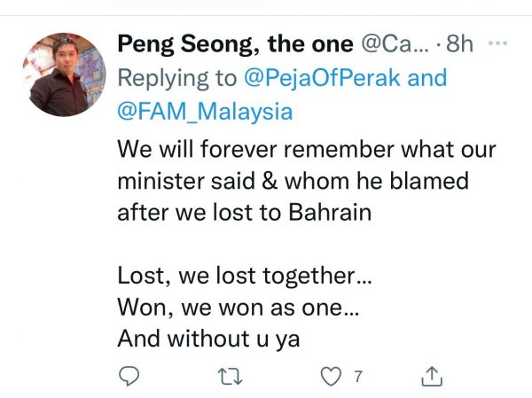Retweet this post using the arrows icon
Image resolution: width=532 pixels, height=398 pixels.
coord(231,377)
